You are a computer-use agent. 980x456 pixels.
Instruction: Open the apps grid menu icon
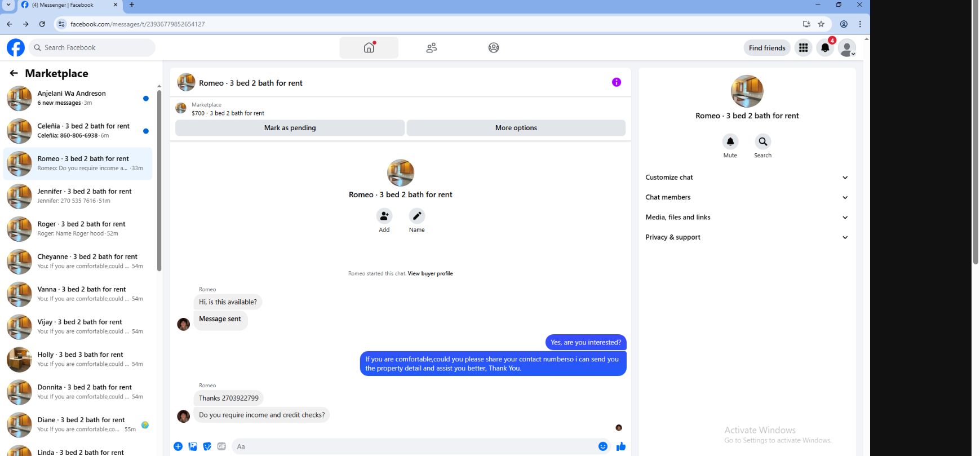(x=804, y=48)
